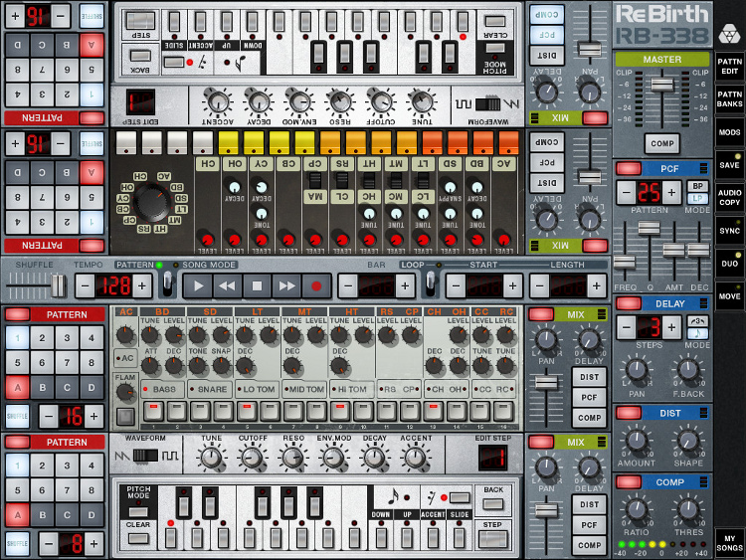
Task: Decrease the PCF pattern number
Action: (x=626, y=193)
